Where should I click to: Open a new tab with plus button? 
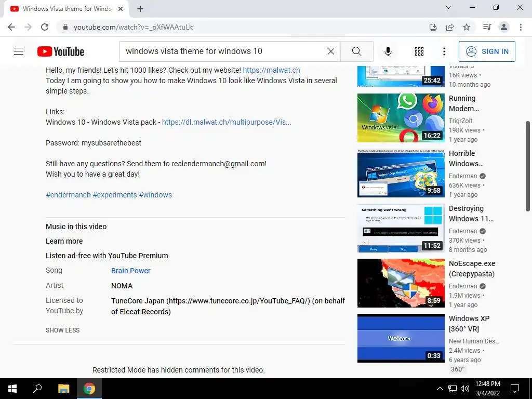140,9
